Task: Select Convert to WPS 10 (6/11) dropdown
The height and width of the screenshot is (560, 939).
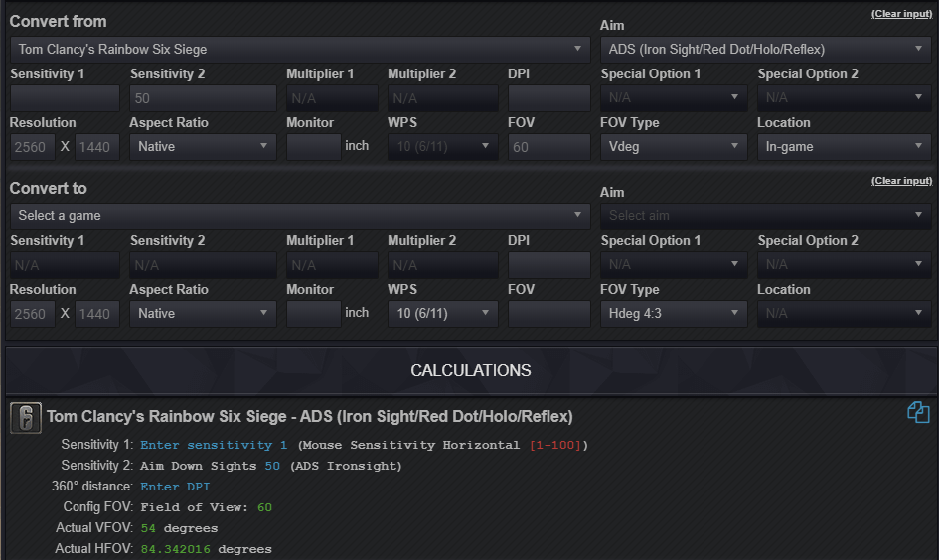Action: click(x=443, y=314)
